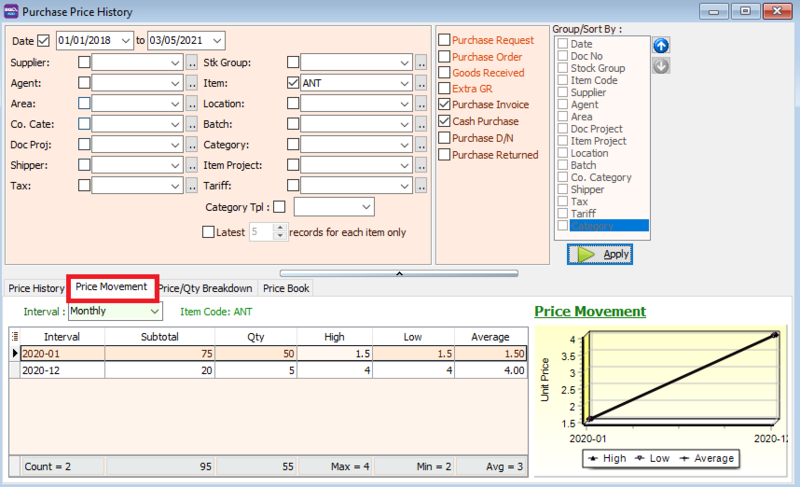
Task: Toggle the Latest records checkbox
Action: tap(208, 232)
